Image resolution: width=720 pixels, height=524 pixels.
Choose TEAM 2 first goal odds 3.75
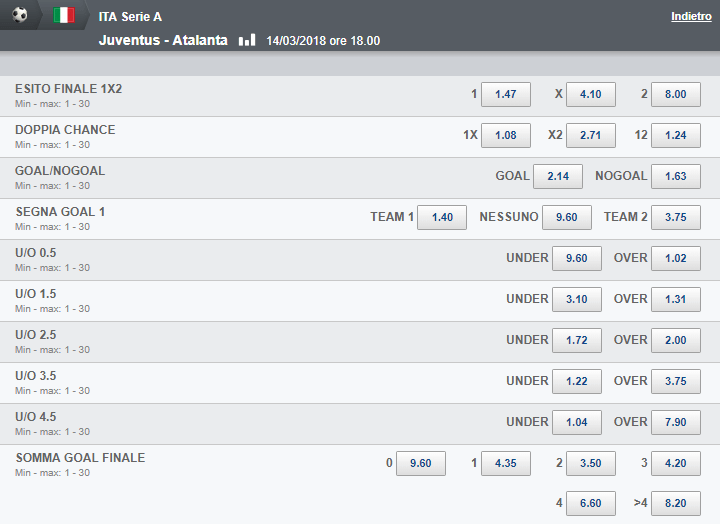pyautogui.click(x=675, y=217)
